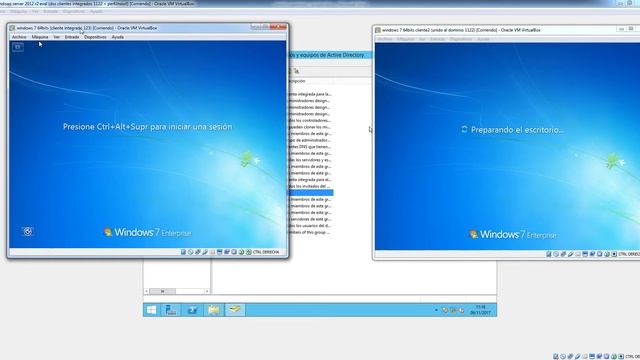Click optical drive icon in cliente2 status bar
The width and height of the screenshot is (640, 360).
[x=556, y=254]
